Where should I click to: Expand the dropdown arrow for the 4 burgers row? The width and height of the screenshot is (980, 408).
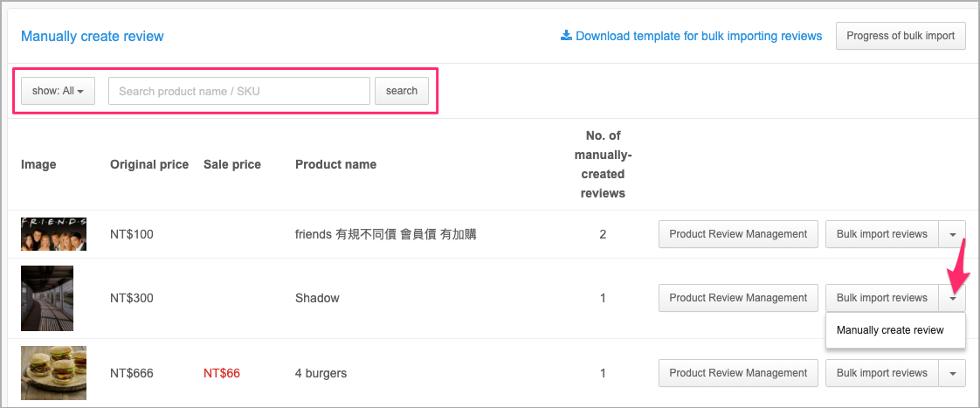tap(953, 373)
